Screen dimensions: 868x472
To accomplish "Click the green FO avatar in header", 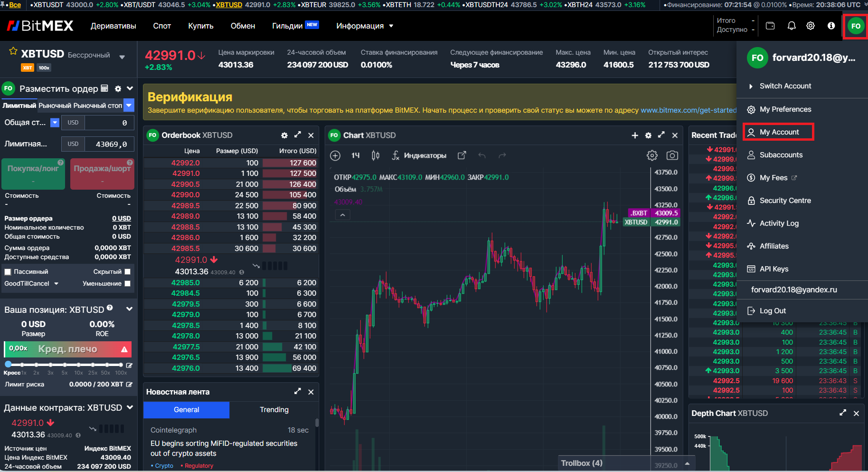I will click(x=856, y=26).
